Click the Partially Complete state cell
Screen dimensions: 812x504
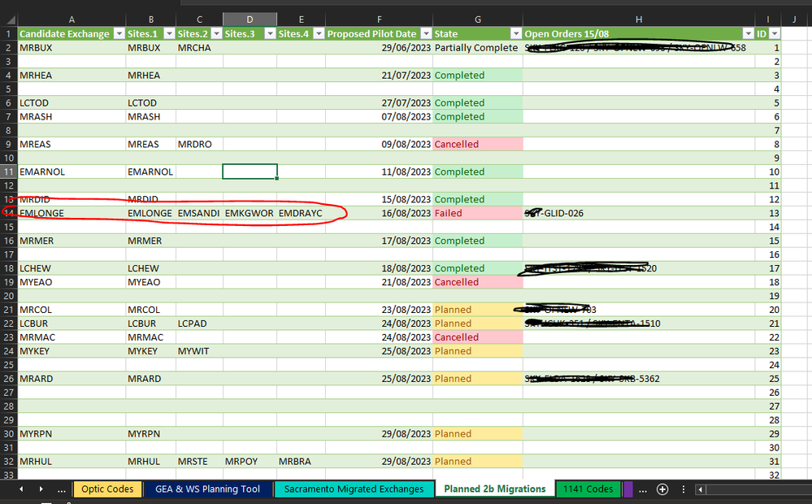click(477, 48)
